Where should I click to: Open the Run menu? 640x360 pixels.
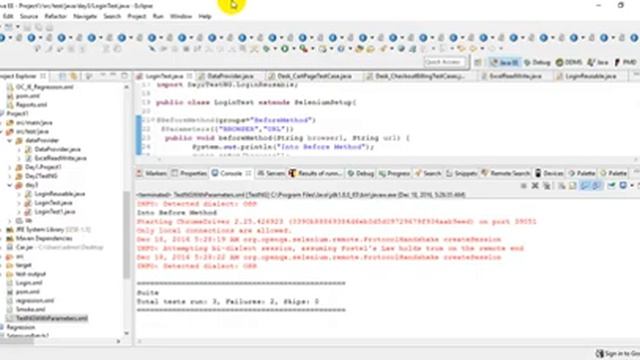coord(158,16)
